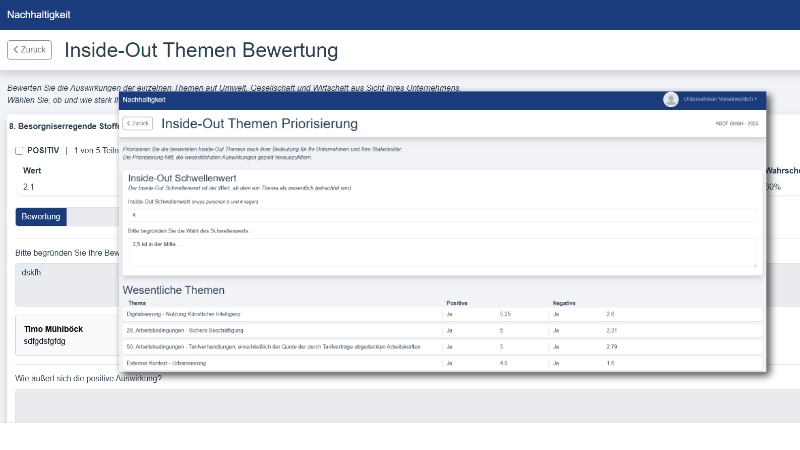Select the Tarifverhandlungen topic row
Viewport: 800px width, 450px height.
[x=280, y=346]
